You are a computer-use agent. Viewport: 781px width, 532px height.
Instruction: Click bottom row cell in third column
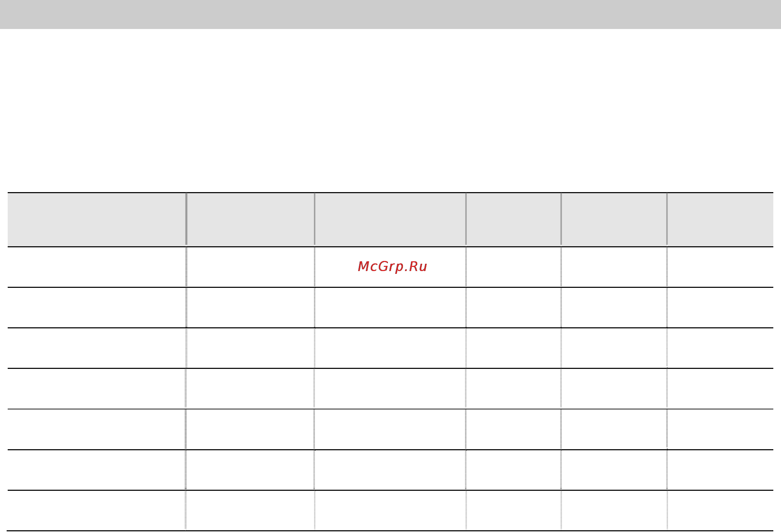click(x=390, y=510)
